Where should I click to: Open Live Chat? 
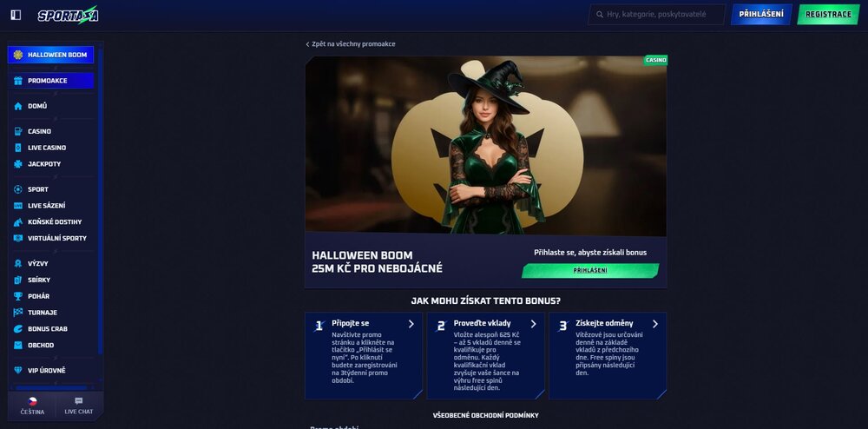[79, 406]
